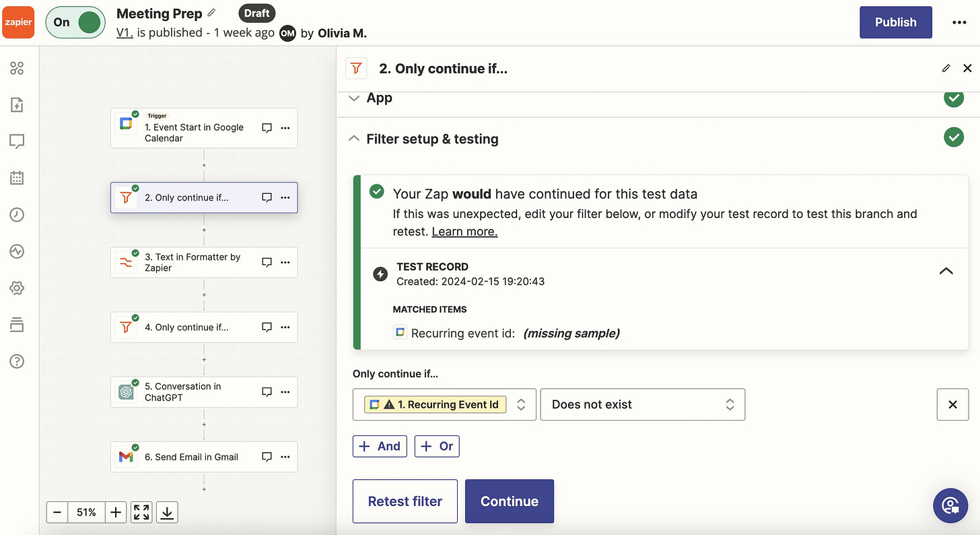Viewport: 980px width, 535px height.
Task: Open the Zap file sidebar icon
Action: point(17,104)
